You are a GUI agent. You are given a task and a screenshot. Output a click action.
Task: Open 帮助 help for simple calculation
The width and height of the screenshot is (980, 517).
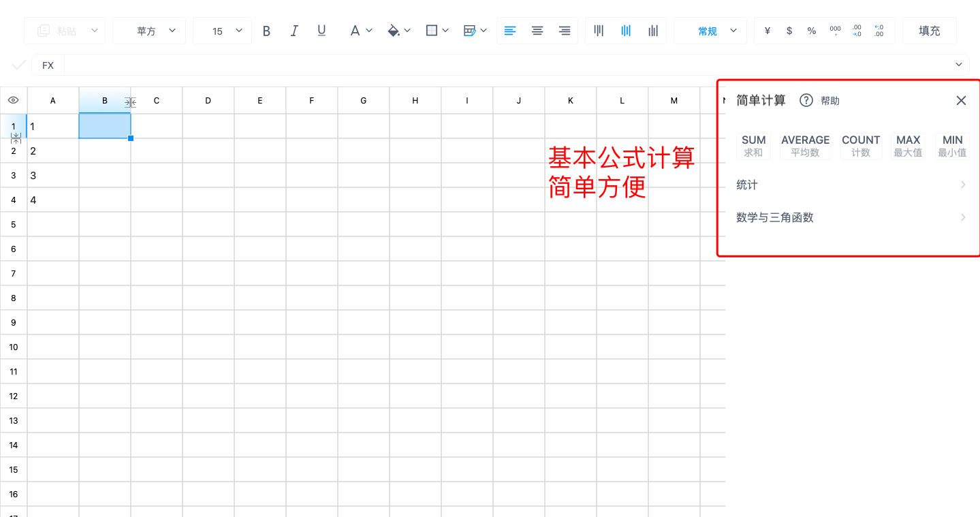point(819,100)
